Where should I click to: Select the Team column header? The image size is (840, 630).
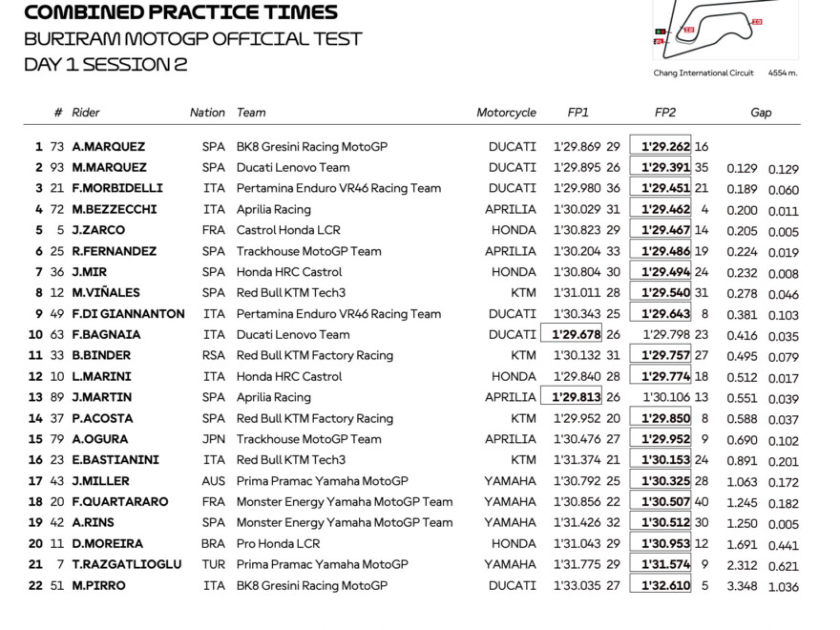251,113
